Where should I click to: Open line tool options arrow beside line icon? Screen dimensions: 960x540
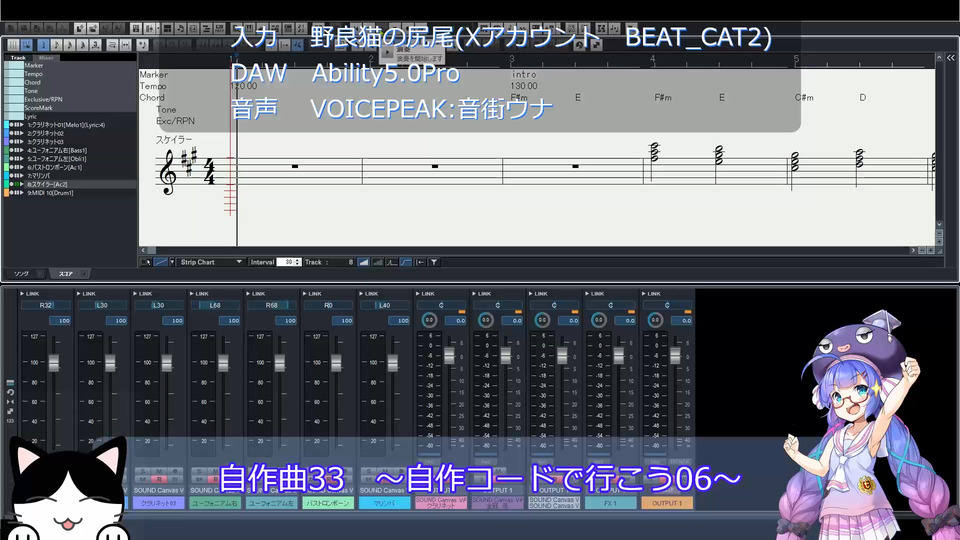tap(172, 262)
